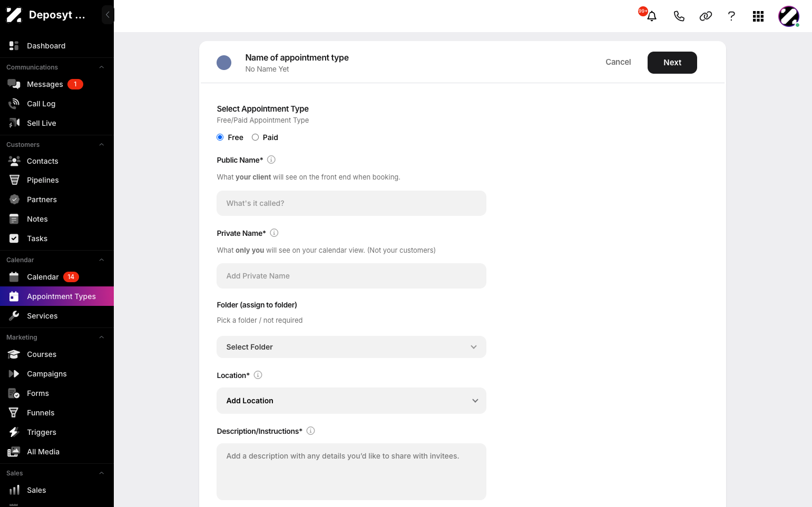Open help question mark icon
Viewport: 812px width, 507px height.
click(731, 16)
